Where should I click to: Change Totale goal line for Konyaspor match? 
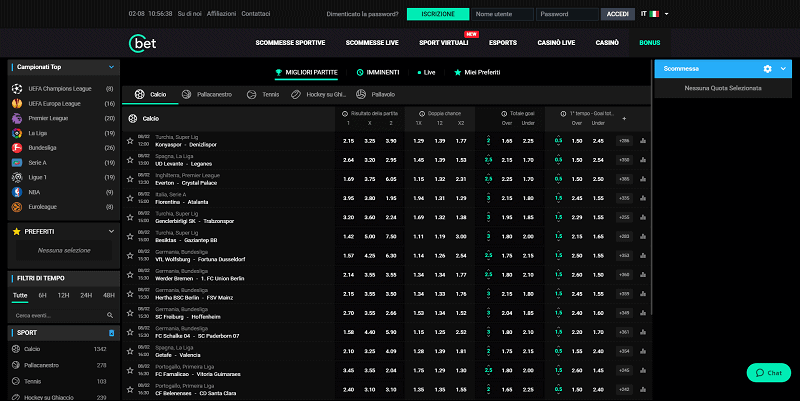(488, 141)
